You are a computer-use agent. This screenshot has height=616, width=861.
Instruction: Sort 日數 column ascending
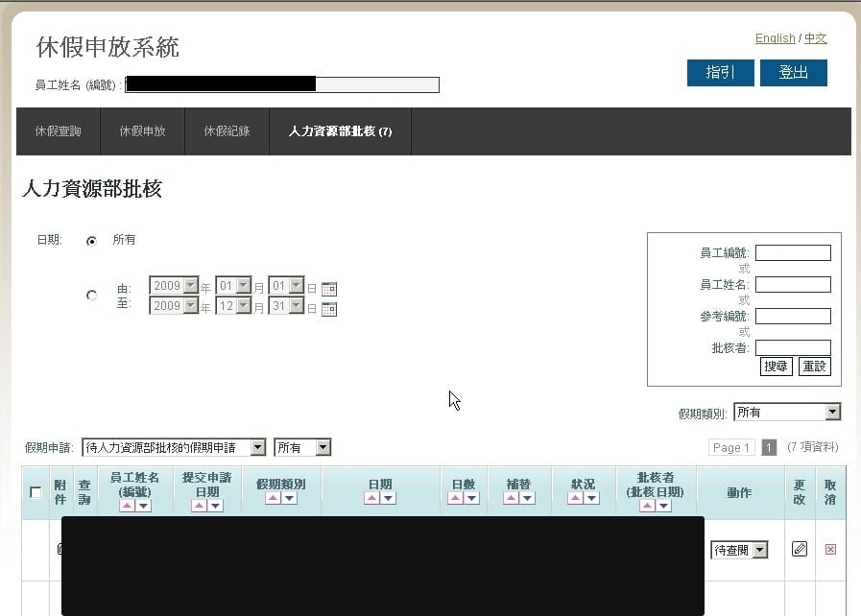(455, 498)
